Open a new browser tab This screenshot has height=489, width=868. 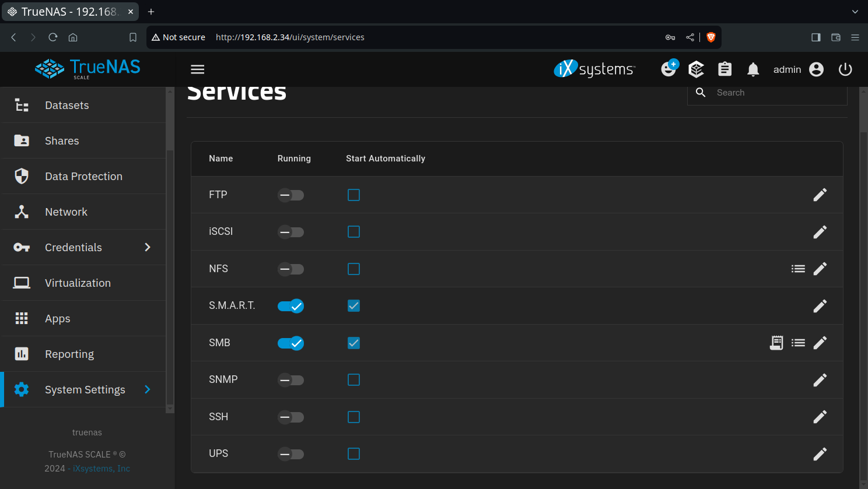coord(151,12)
